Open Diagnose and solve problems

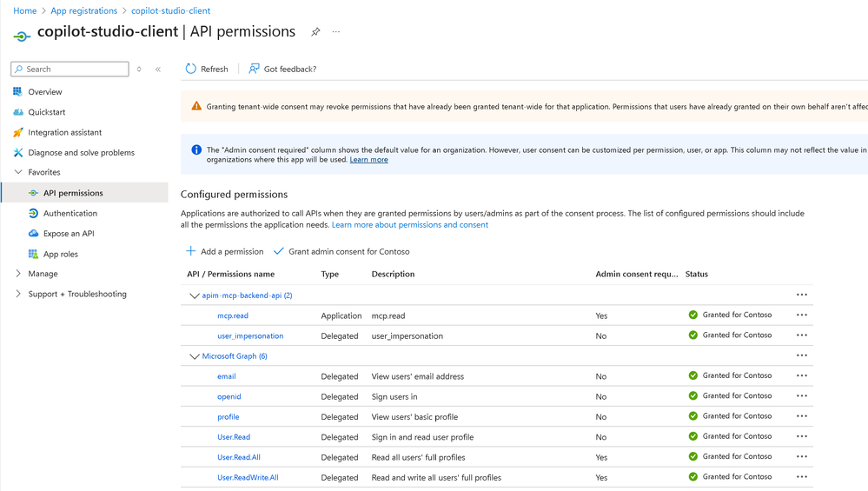coord(81,153)
